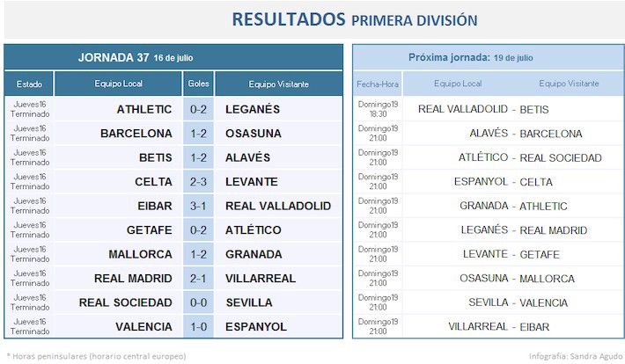Click the BARCELONA home team in results
Image resolution: width=625 pixels, height=364 pixels.
tap(136, 134)
